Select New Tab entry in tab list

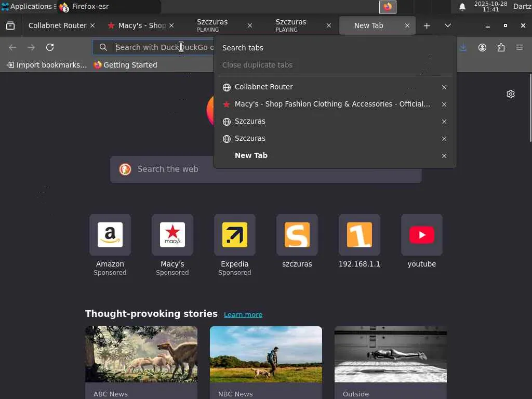tap(327, 155)
